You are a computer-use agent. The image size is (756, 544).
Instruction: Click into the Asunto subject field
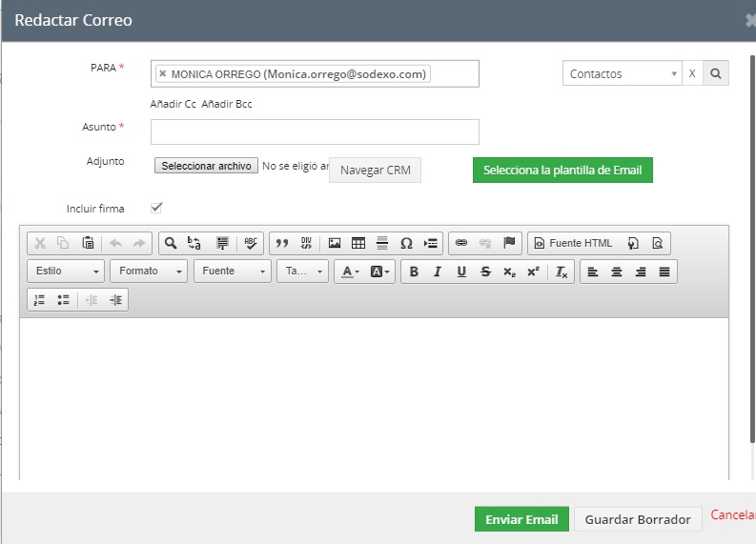click(x=315, y=131)
